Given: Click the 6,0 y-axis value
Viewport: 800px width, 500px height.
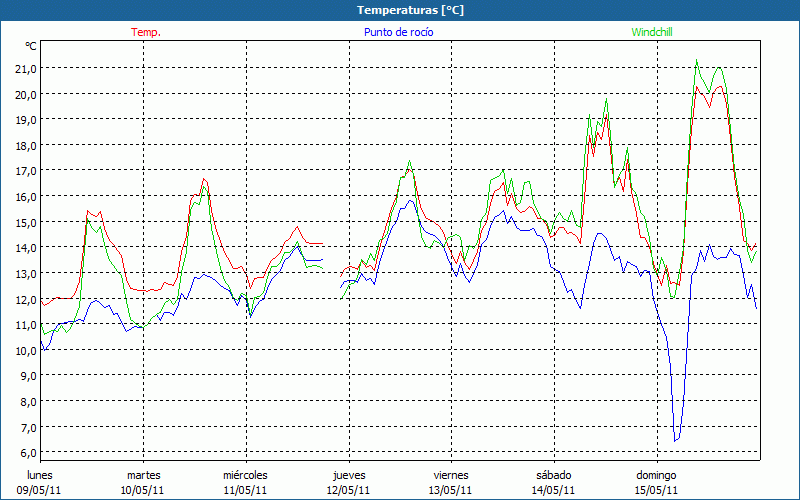Looking at the screenshot, I should 24,452.
